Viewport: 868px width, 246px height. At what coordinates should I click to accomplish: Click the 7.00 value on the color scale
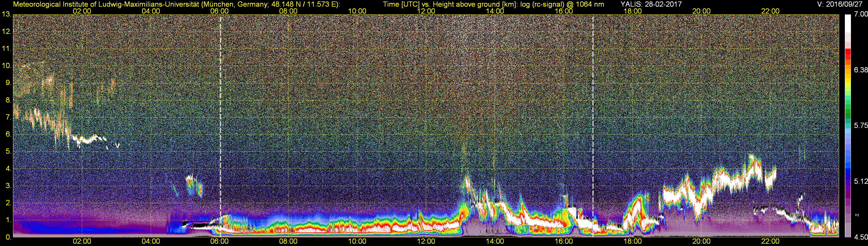click(860, 14)
